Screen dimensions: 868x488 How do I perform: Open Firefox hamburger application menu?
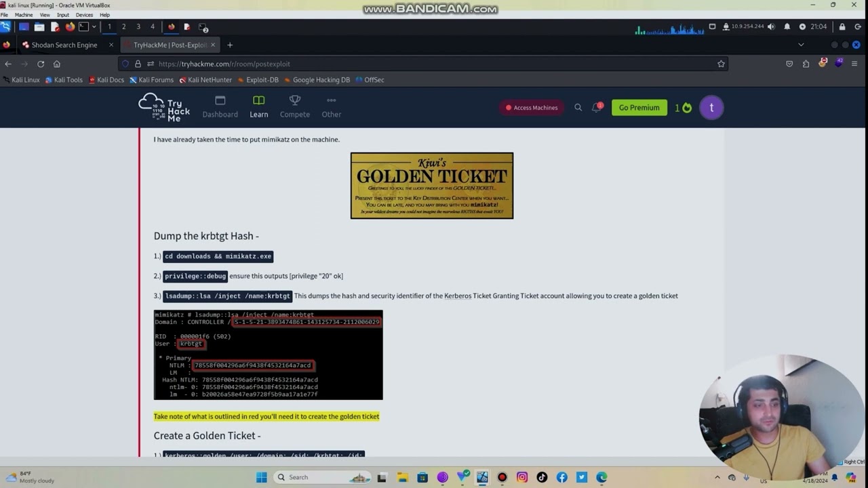856,64
